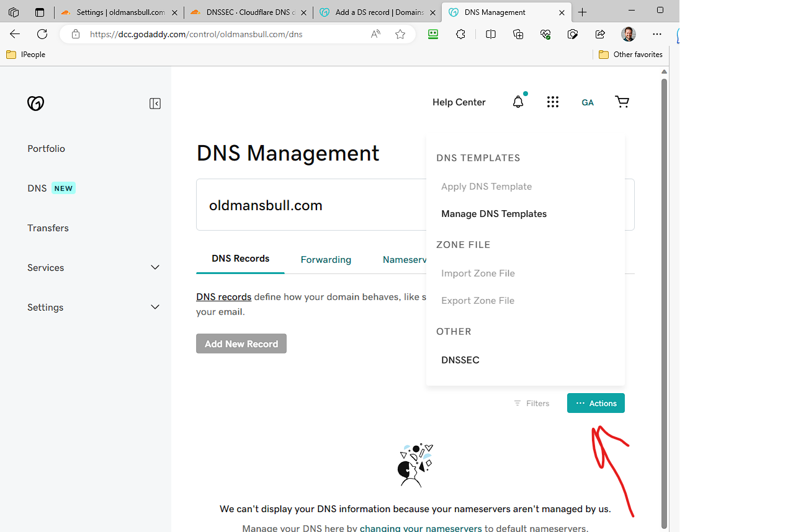Follow the changing your nameservers link
This screenshot has width=793, height=532.
coord(421,528)
